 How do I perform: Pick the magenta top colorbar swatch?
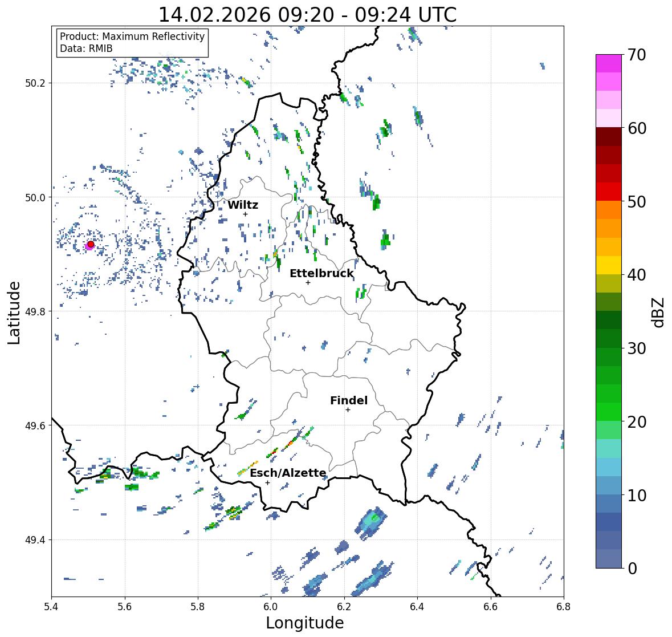pos(609,63)
